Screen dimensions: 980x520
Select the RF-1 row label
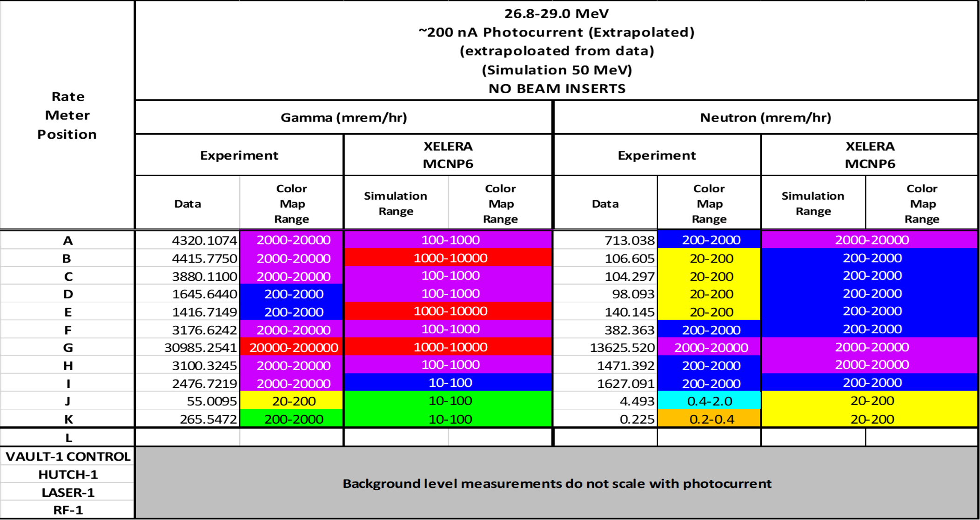[67, 510]
